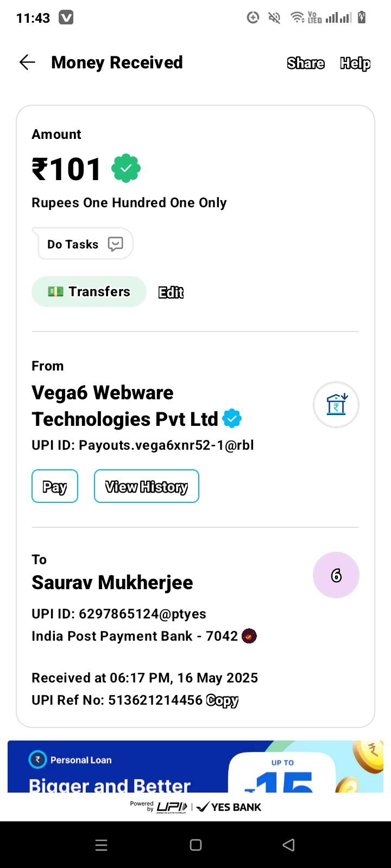Open the Personal Loan banner ad
Viewport: 391px width, 868px height.
(195, 767)
